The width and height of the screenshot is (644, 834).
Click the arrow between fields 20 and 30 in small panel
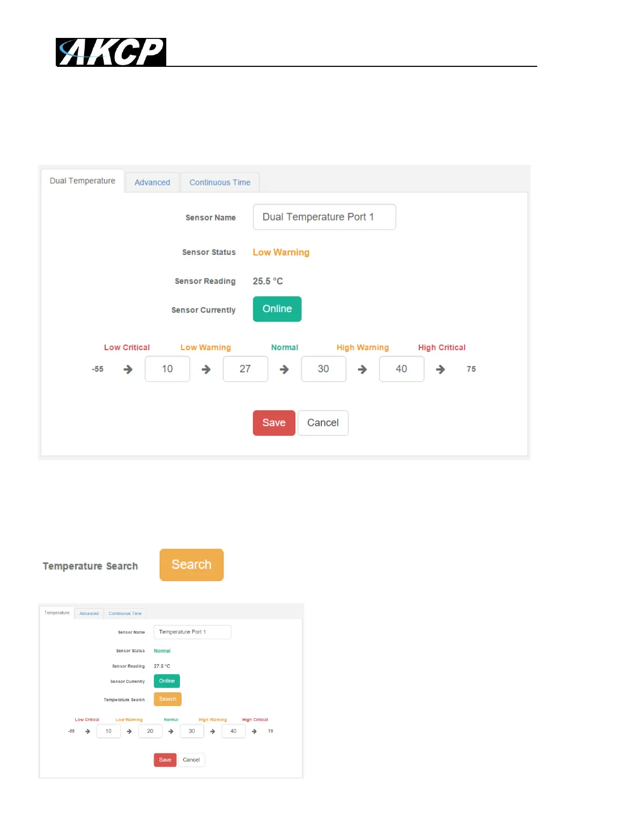171,731
